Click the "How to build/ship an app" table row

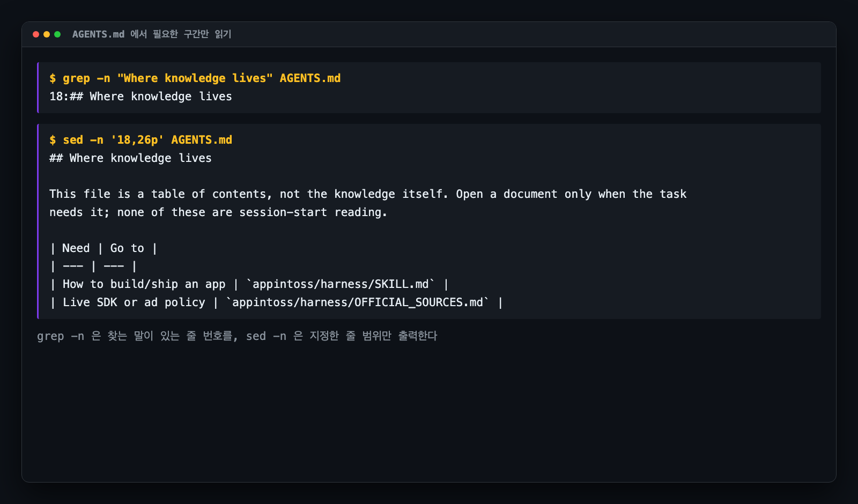pyautogui.click(x=249, y=284)
